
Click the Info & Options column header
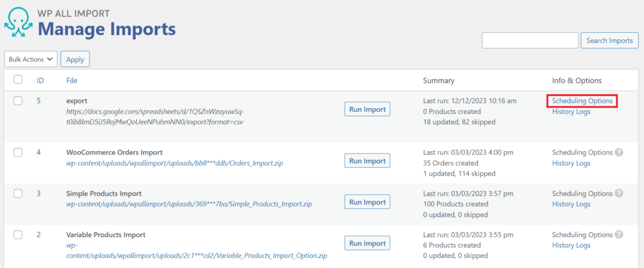tap(577, 81)
